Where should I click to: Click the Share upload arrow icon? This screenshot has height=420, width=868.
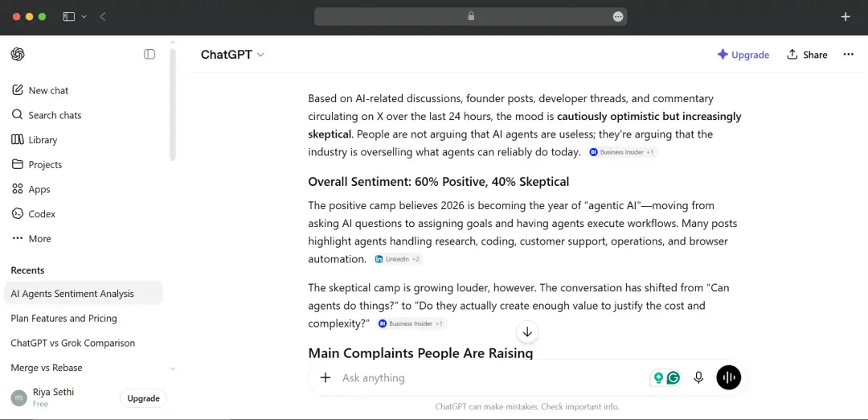click(x=792, y=54)
